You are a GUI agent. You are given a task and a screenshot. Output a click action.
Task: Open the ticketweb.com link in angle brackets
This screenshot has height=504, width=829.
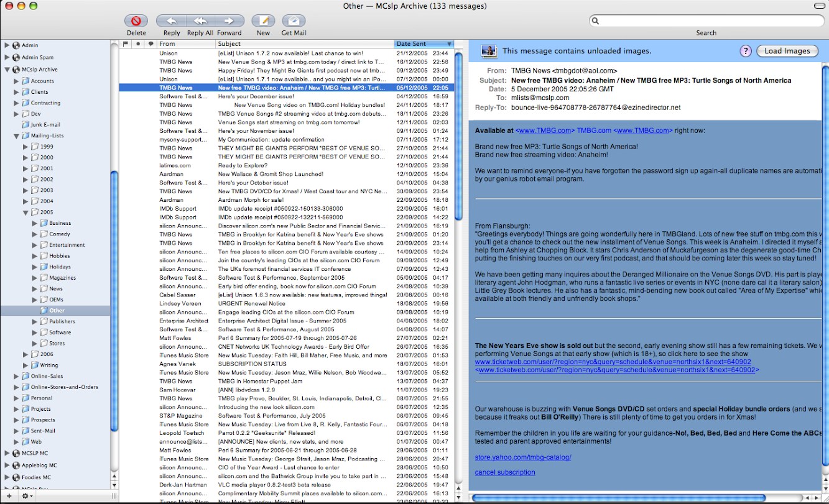click(x=616, y=370)
